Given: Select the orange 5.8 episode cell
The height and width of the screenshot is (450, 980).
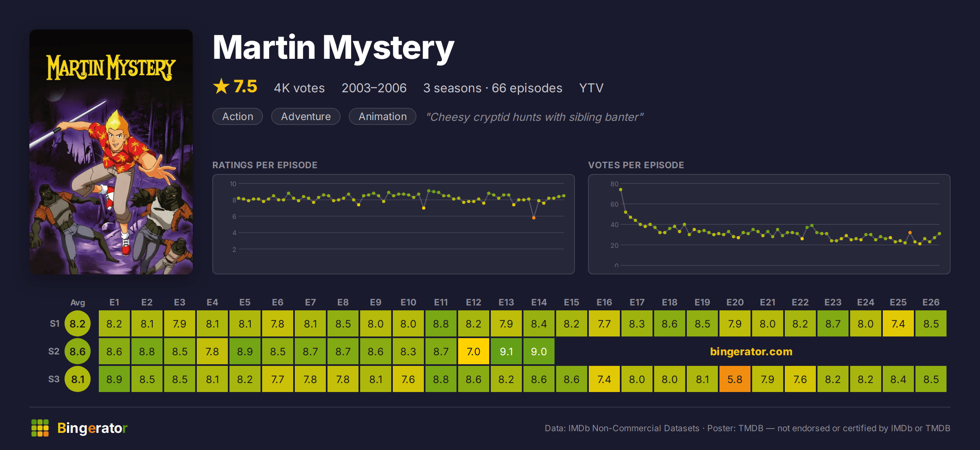Looking at the screenshot, I should click(x=735, y=379).
